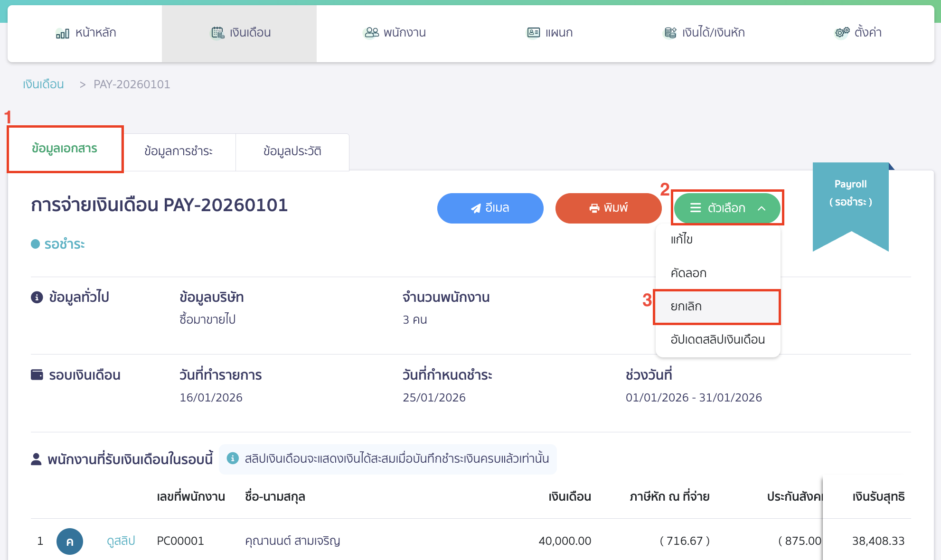Click the circular avatar of คุณานนต์ สามเจริญ
The width and height of the screenshot is (941, 560).
coord(70,541)
